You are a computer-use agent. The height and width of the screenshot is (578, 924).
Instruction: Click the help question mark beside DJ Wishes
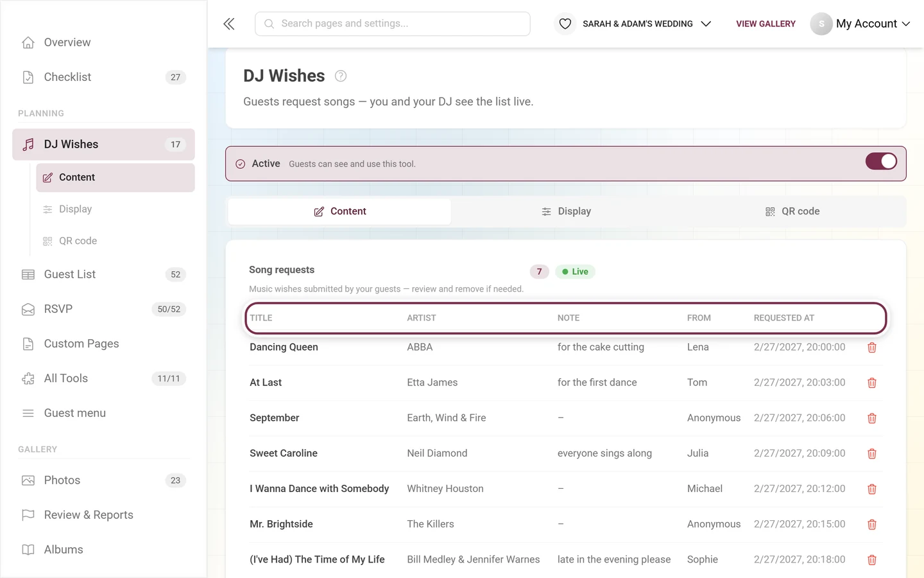coord(341,76)
